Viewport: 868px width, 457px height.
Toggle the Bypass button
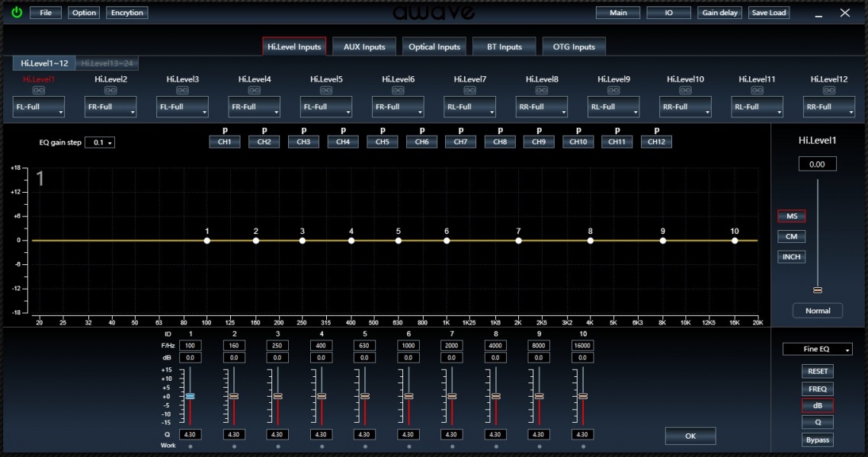coord(818,439)
